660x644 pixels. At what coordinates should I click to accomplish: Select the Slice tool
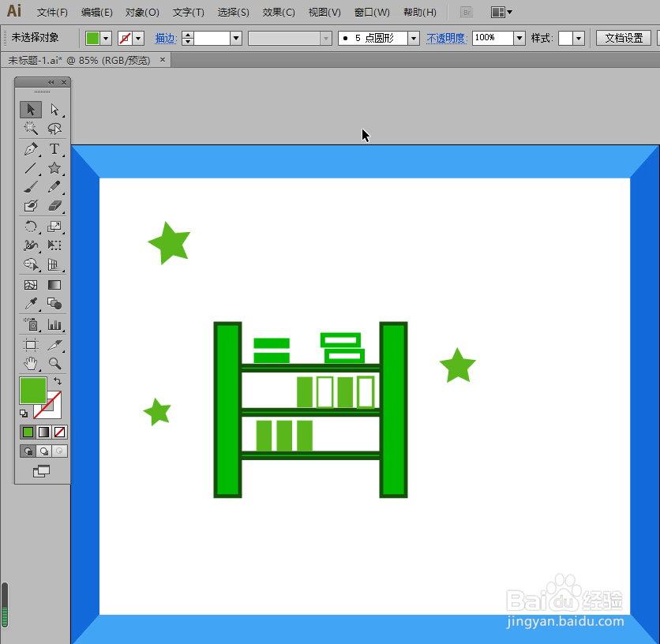click(x=54, y=345)
